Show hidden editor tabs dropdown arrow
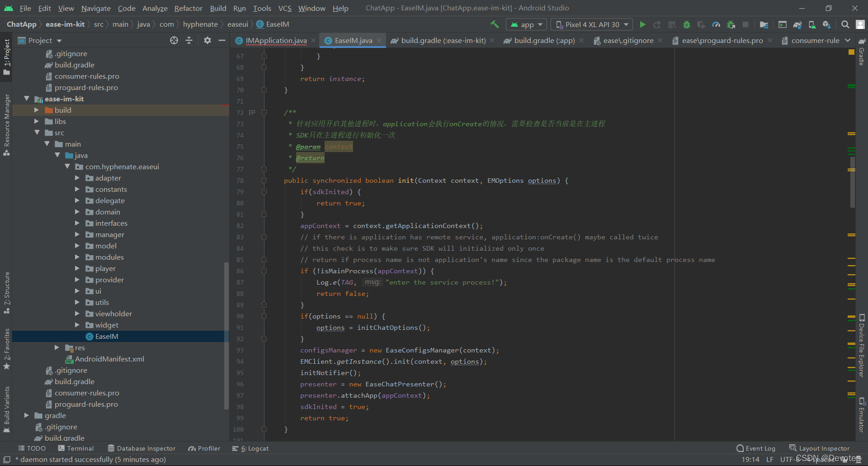The image size is (868, 466). pos(848,40)
